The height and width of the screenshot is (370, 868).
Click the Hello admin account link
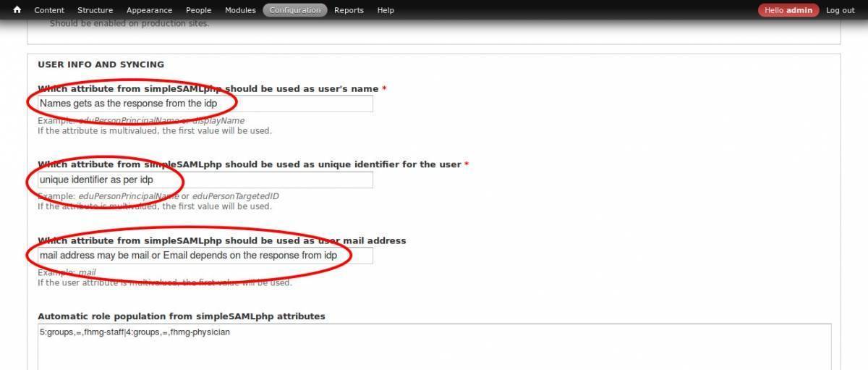(x=788, y=10)
